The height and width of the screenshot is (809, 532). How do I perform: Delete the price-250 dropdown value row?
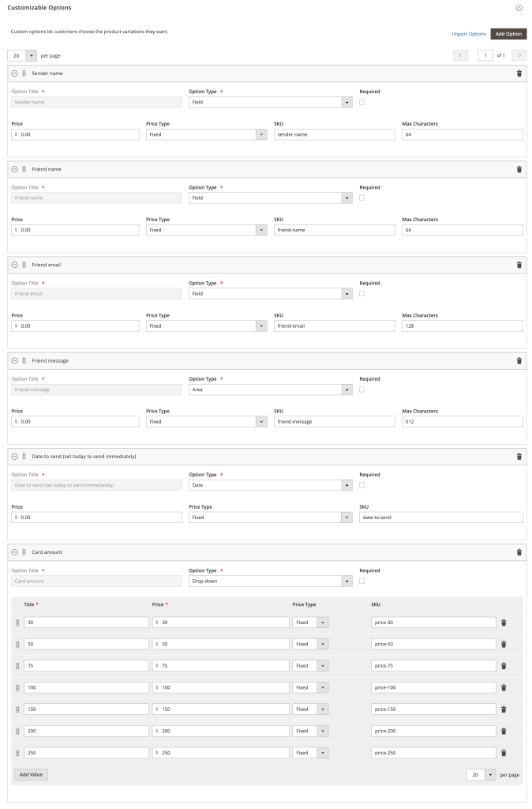(504, 753)
